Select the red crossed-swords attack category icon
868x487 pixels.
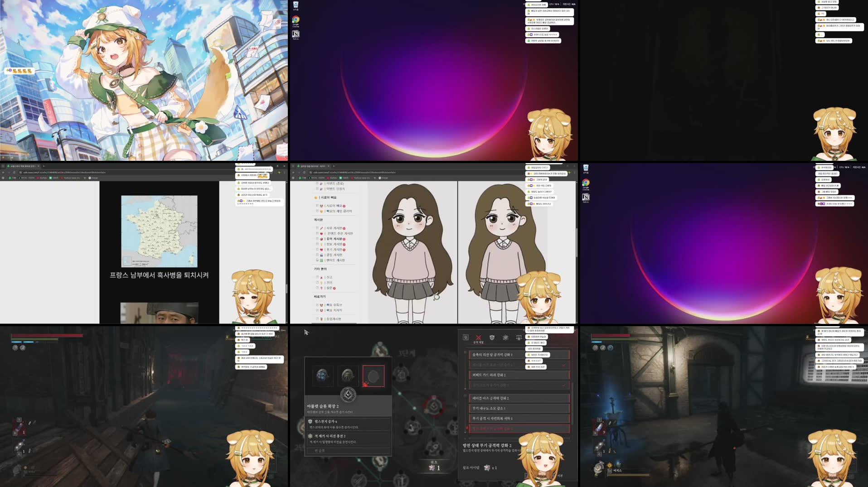click(x=479, y=338)
